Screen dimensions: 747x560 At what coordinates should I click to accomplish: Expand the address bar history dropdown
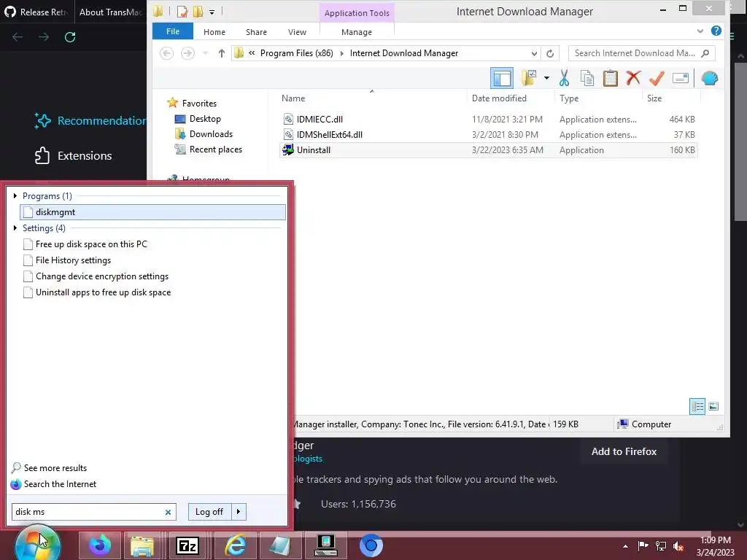coord(534,53)
